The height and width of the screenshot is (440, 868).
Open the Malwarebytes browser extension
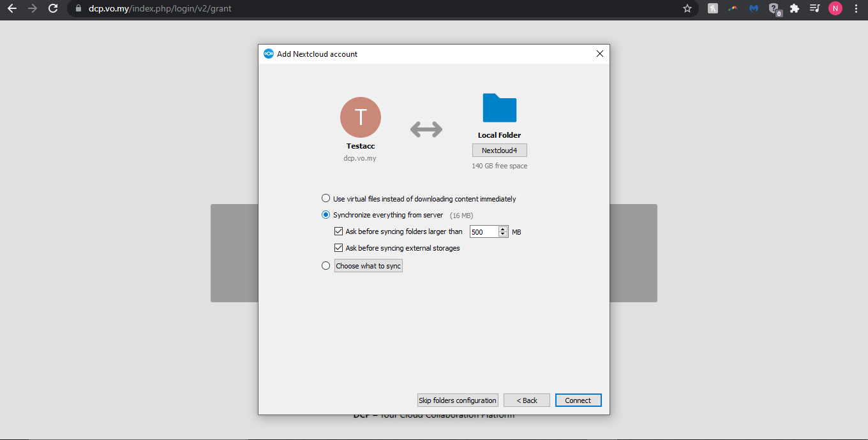click(754, 9)
